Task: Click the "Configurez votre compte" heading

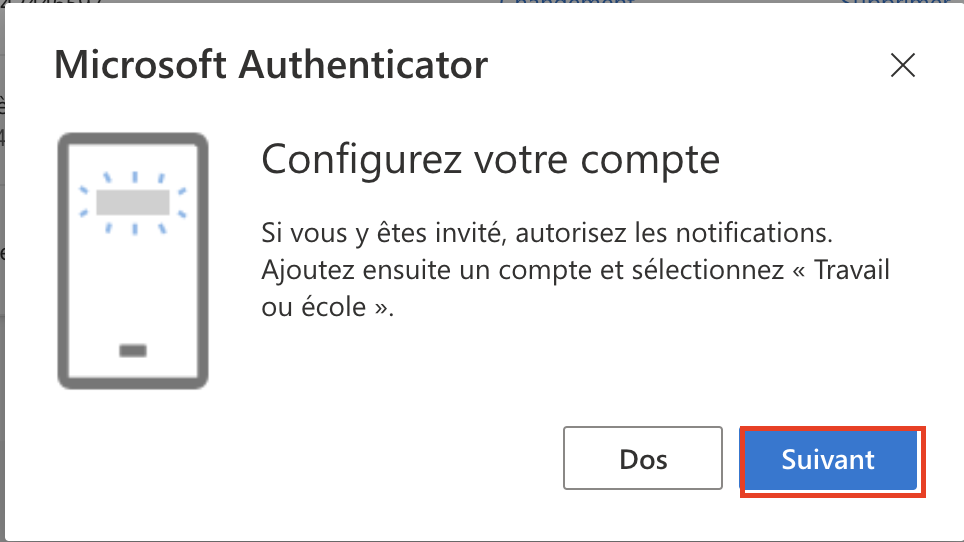Action: (x=490, y=159)
